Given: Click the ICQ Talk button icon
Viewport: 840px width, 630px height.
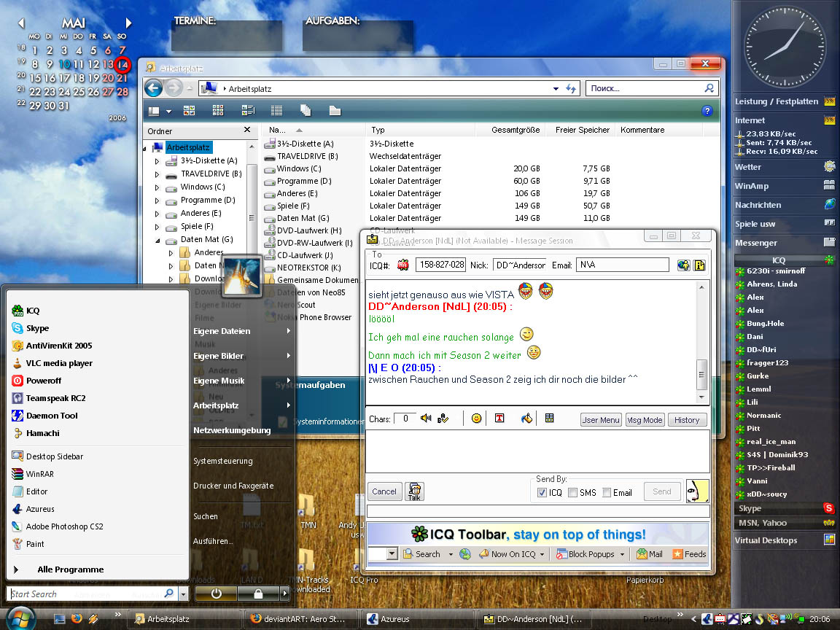Looking at the screenshot, I should pos(414,491).
